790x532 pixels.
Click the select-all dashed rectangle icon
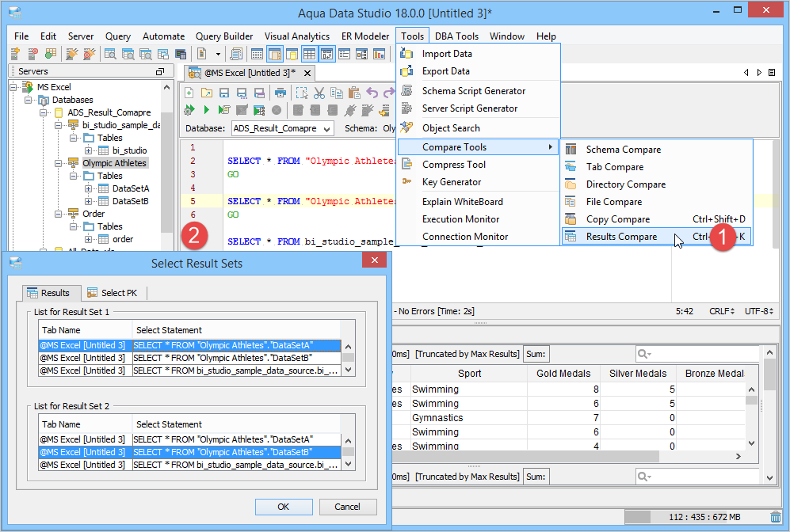[301, 93]
